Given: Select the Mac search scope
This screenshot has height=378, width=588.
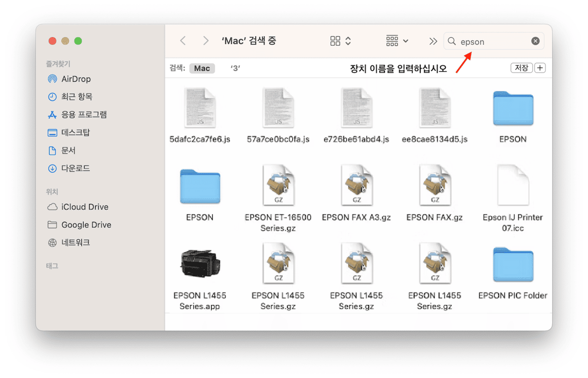Looking at the screenshot, I should pos(202,68).
